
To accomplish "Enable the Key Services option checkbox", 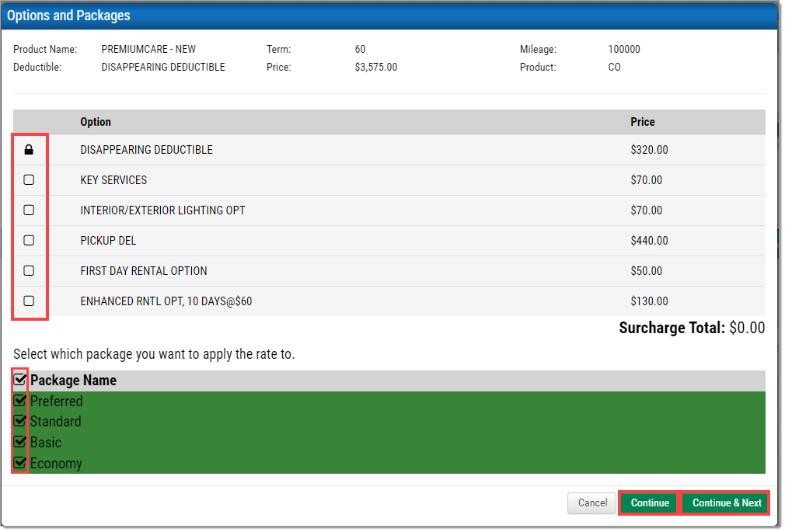I will click(29, 180).
